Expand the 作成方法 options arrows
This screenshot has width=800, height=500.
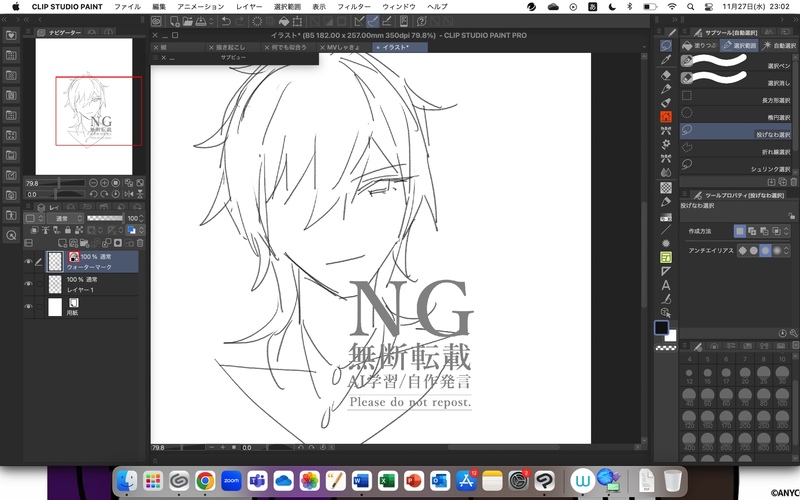(x=786, y=231)
